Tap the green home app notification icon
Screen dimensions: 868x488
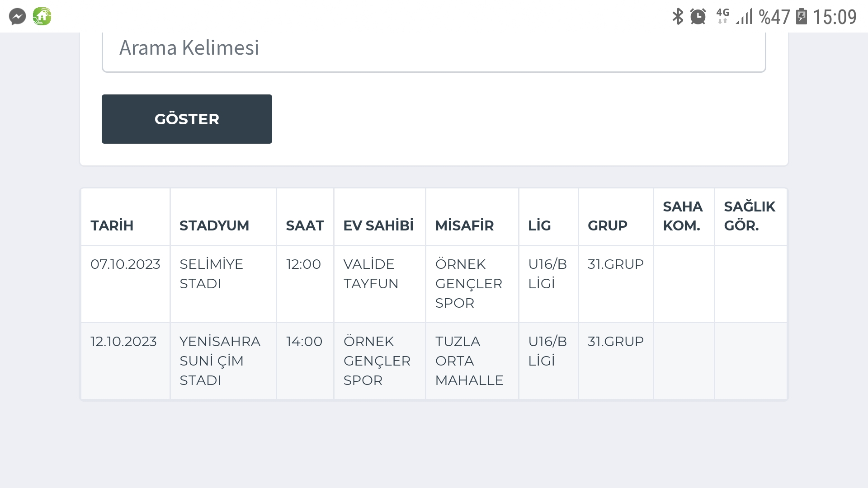[42, 16]
